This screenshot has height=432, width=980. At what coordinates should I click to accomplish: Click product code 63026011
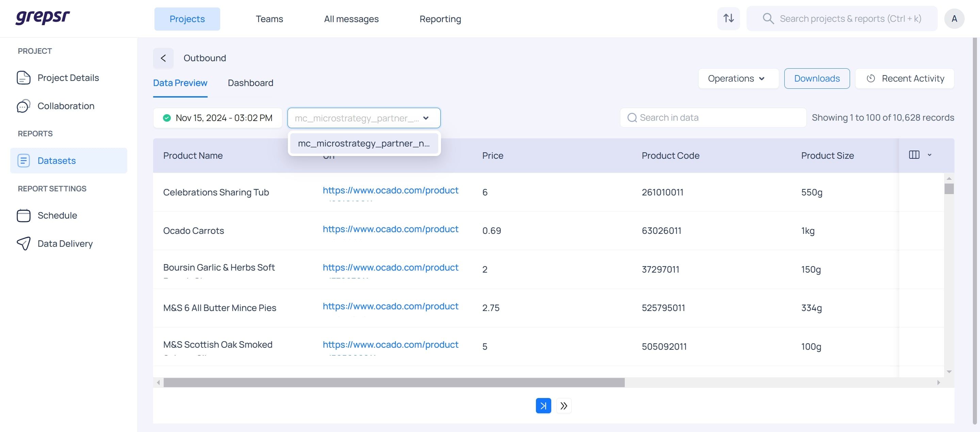coord(661,231)
